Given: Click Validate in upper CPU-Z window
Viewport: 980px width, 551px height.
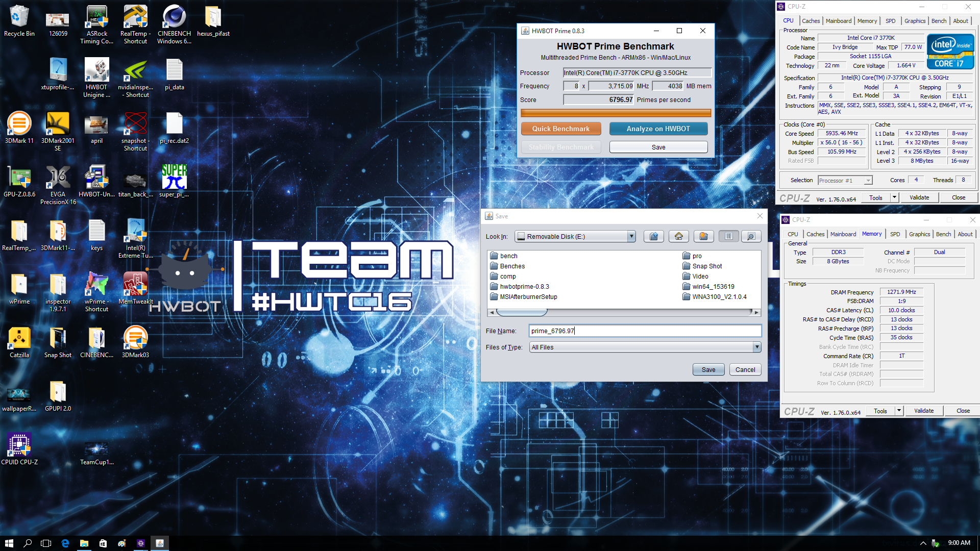Looking at the screenshot, I should coord(919,197).
